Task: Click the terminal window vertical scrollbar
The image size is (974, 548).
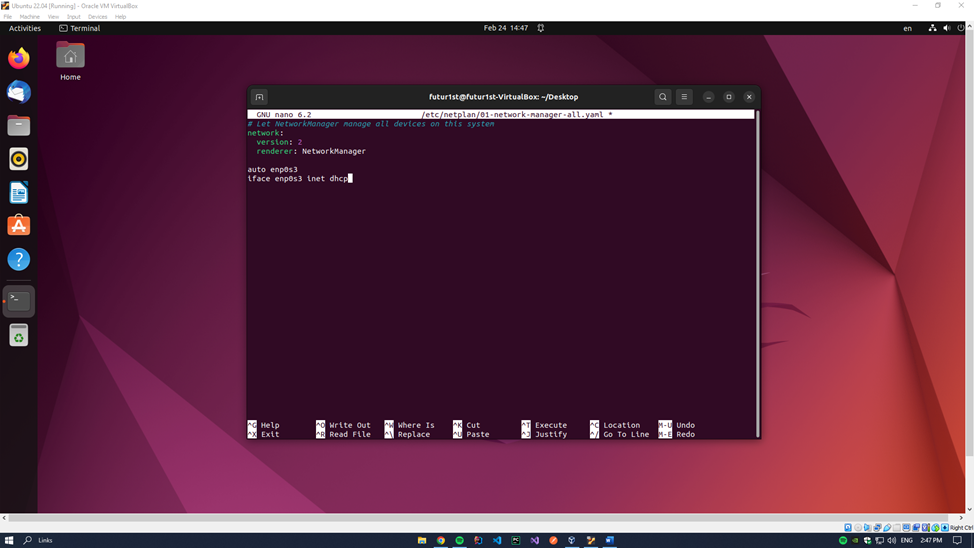Action: tap(757, 273)
